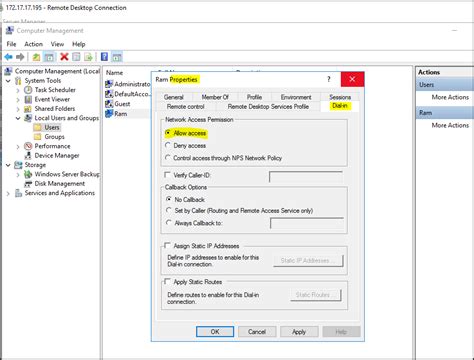Open the Help menu
Viewport: 474px width, 360px height.
(79, 44)
